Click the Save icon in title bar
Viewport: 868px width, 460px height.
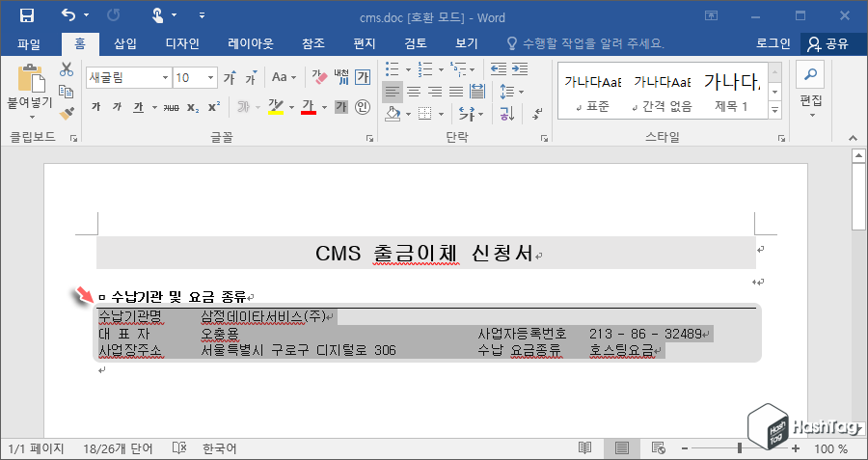point(27,16)
